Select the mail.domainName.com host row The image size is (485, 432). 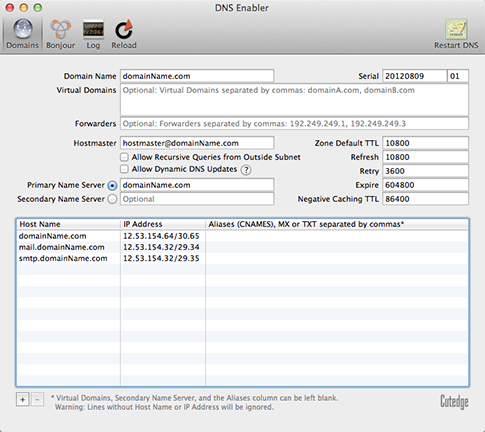point(243,247)
